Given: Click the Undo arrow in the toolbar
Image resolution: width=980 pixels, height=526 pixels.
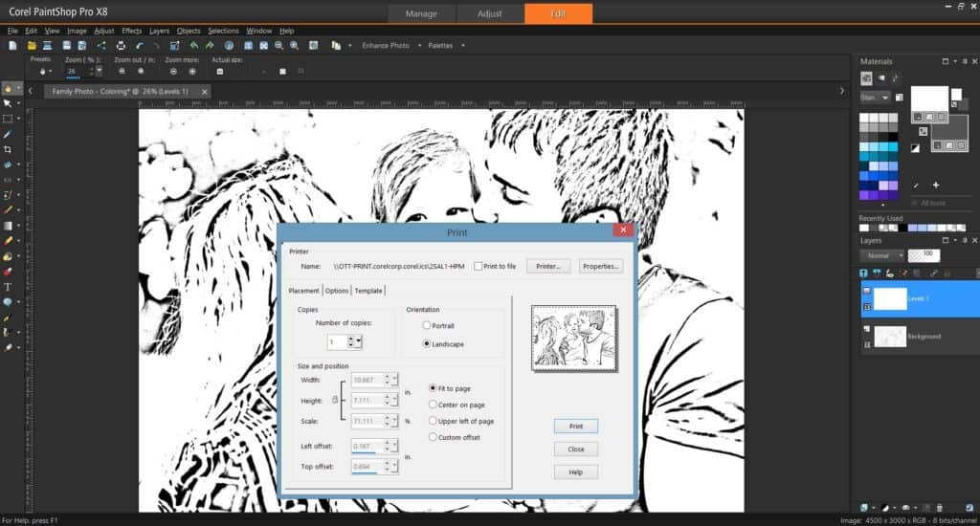Looking at the screenshot, I should 140,45.
